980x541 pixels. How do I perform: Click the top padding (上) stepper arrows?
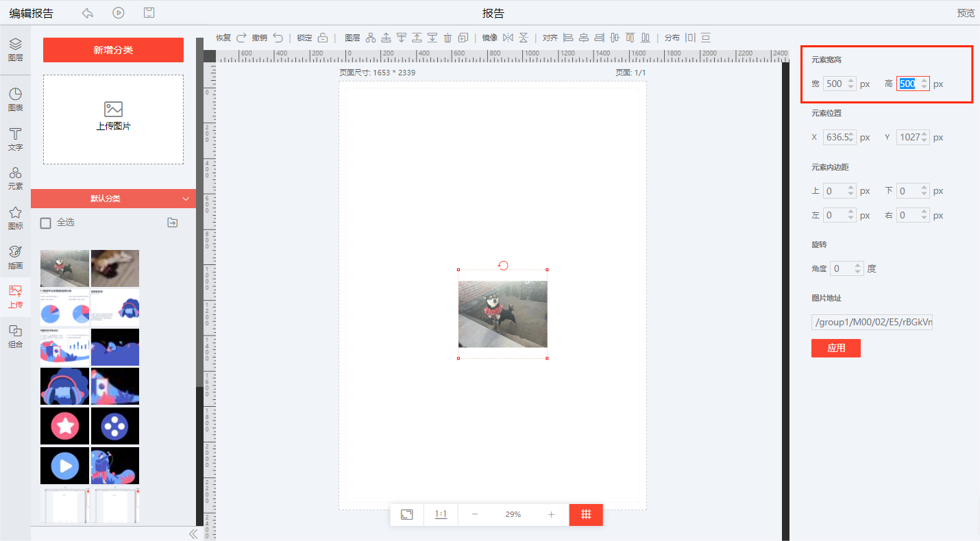pos(851,191)
